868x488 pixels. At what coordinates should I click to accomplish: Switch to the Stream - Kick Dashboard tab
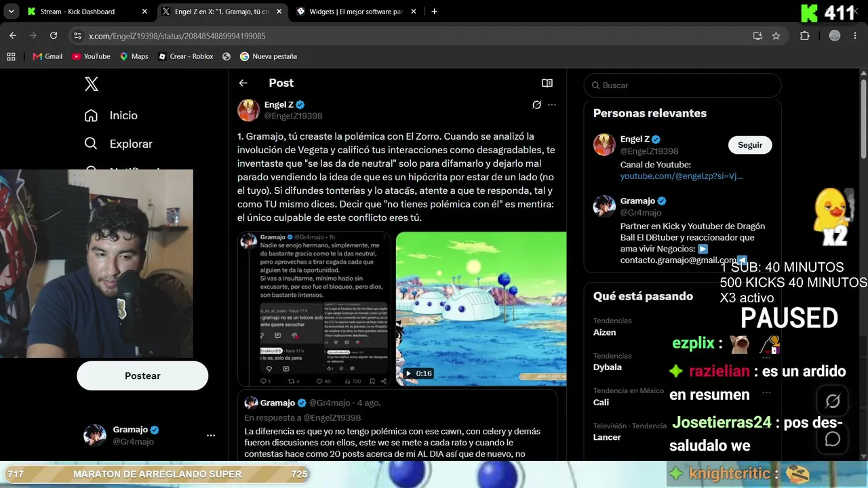(x=86, y=12)
